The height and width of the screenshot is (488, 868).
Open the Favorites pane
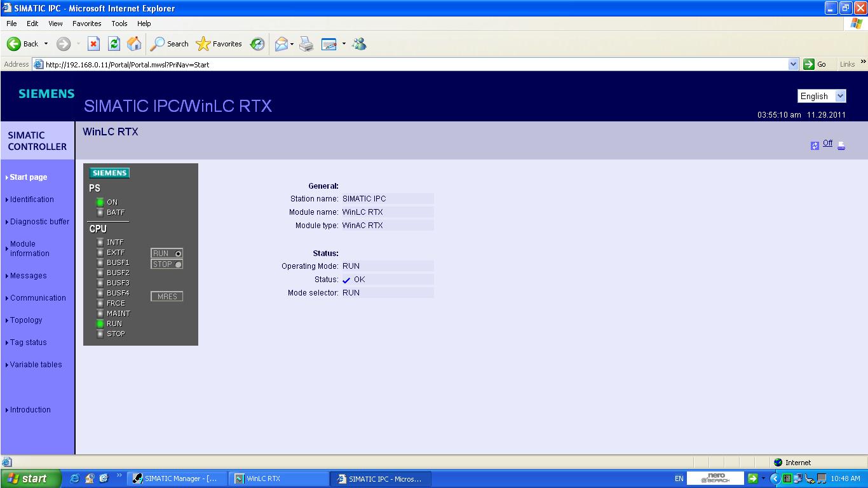(219, 44)
